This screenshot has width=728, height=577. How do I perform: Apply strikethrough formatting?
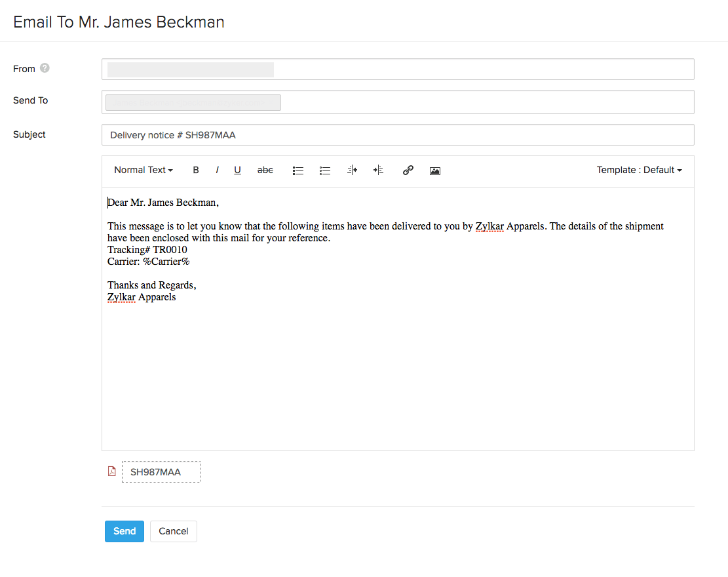265,170
